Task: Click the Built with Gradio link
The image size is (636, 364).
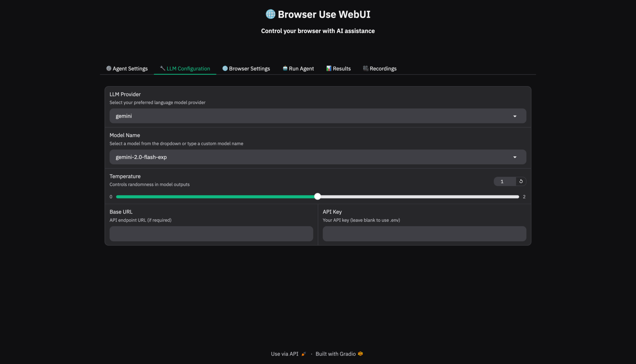Action: click(335, 354)
